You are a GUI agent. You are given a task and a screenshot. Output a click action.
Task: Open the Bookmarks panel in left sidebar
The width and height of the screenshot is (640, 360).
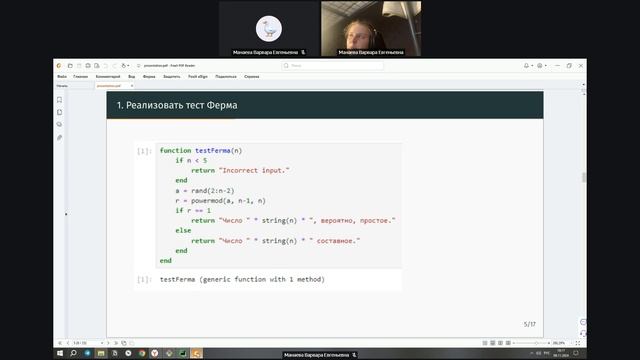point(60,100)
